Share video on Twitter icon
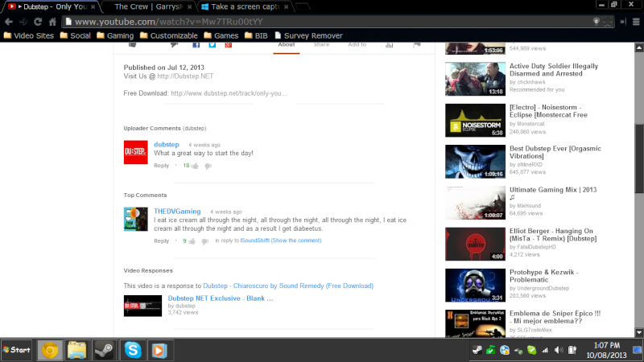 212,45
